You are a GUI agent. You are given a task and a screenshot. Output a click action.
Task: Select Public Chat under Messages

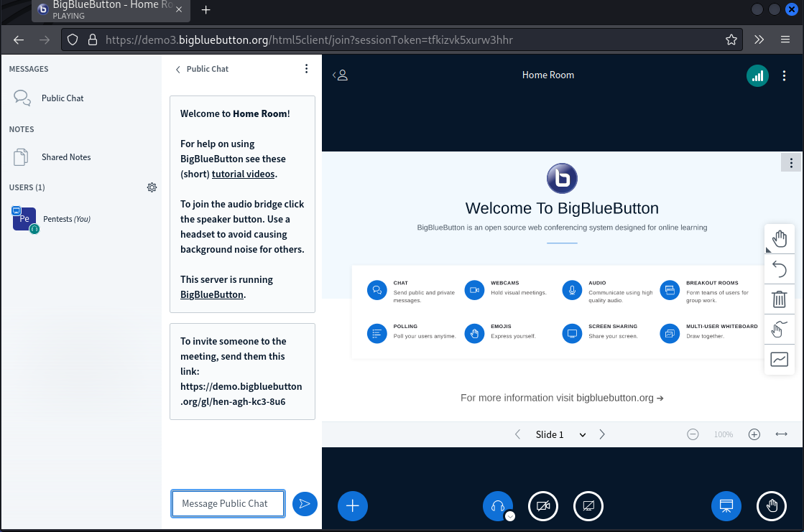point(63,98)
